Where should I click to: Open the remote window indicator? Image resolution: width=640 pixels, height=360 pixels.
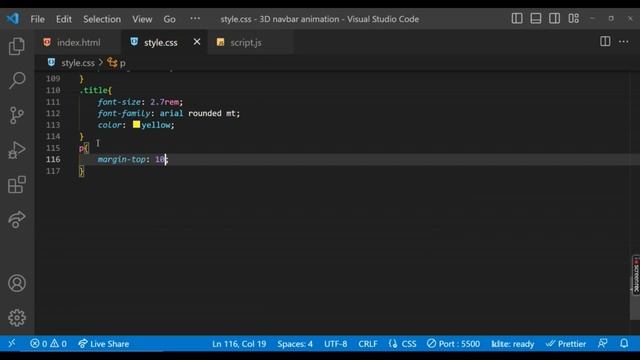pyautogui.click(x=12, y=343)
